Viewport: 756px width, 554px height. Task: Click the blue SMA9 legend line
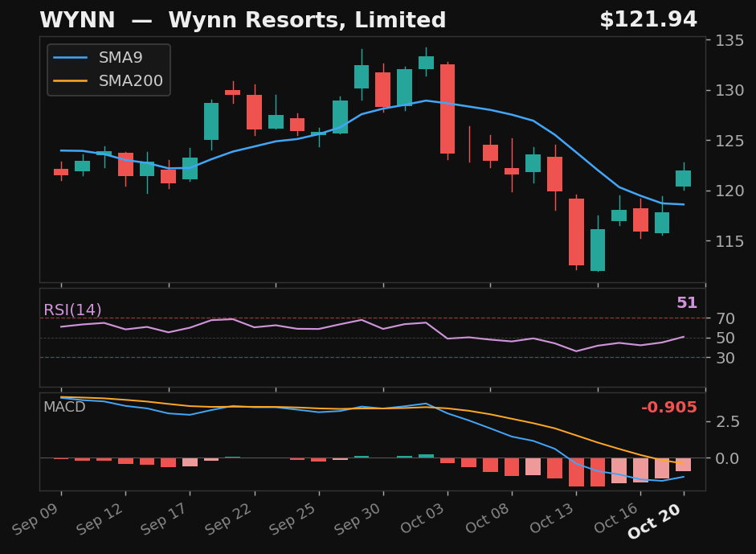pyautogui.click(x=71, y=57)
